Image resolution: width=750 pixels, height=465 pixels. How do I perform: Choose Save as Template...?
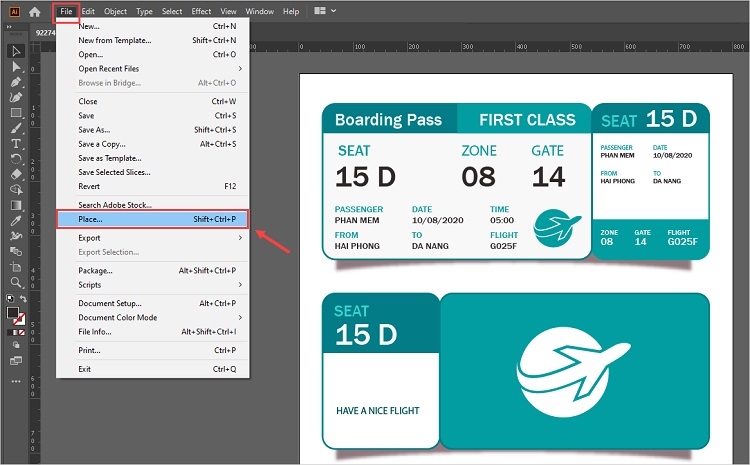pos(153,158)
